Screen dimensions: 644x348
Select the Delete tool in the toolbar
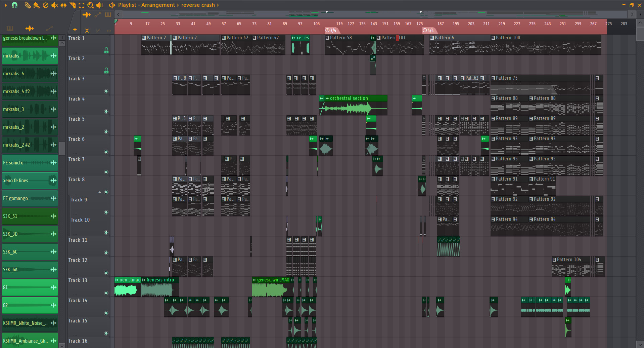(x=46, y=5)
